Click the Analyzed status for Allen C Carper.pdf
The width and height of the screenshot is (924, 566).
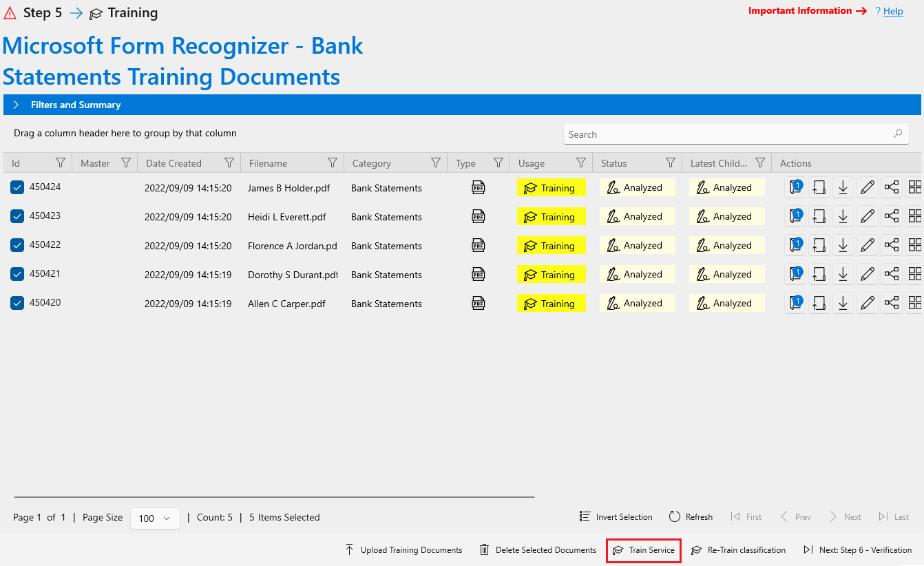638,303
